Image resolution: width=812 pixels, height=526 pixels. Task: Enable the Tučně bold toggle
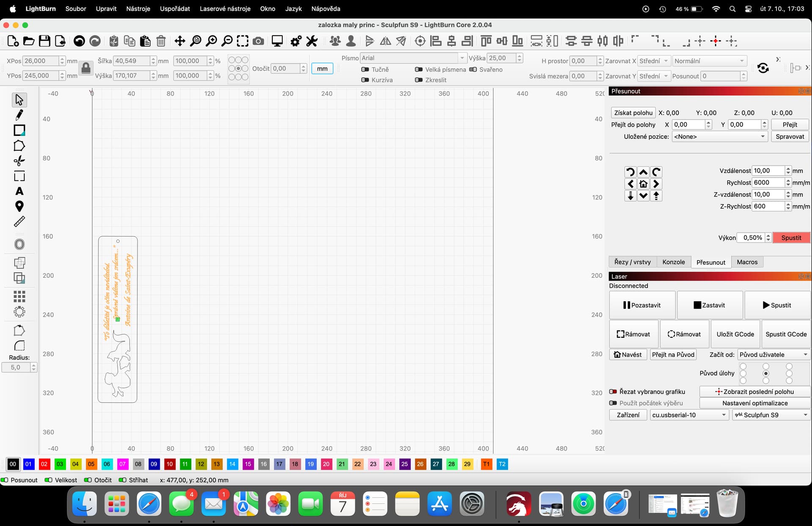[x=365, y=69]
